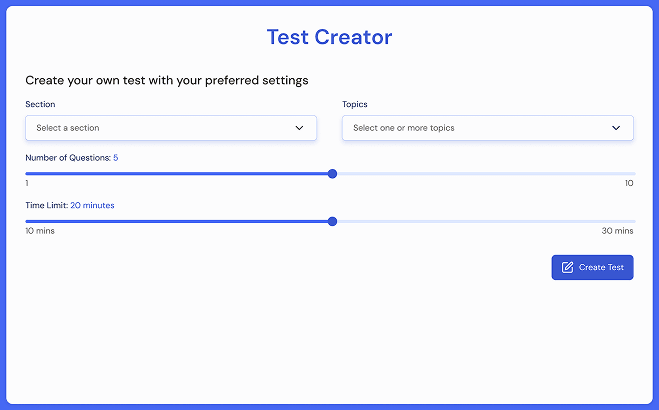Click the '10 mins' minimum label
This screenshot has width=659, height=410.
(40, 231)
